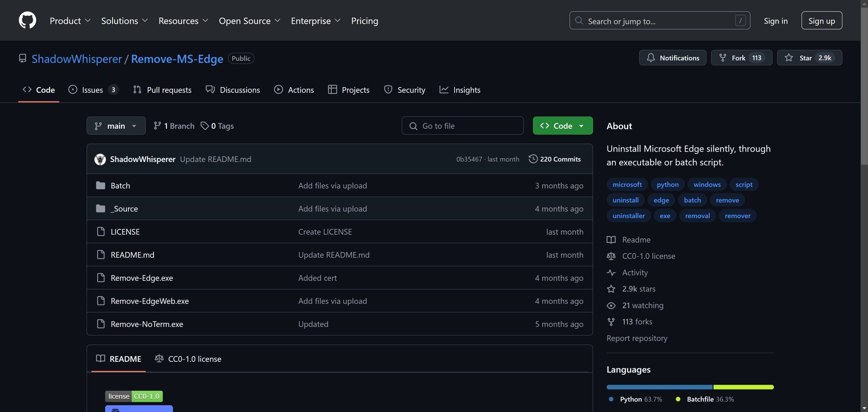The width and height of the screenshot is (868, 412).
Task: Click ShadowWhisperer's avatar in commit row
Action: 100,159
